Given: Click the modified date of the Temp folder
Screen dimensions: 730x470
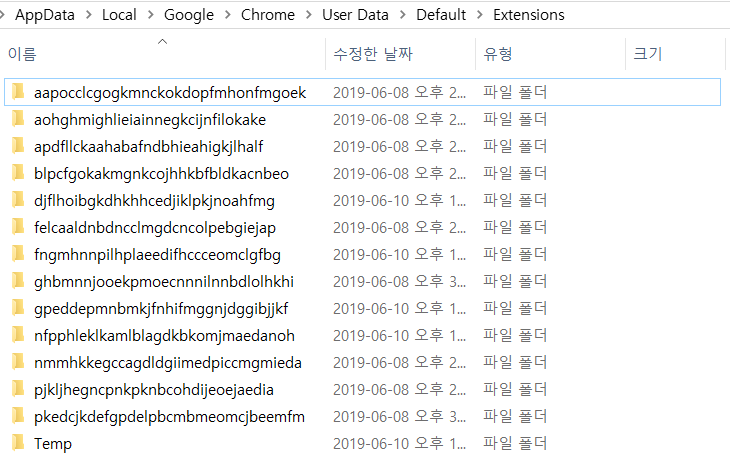Looking at the screenshot, I should [x=399, y=443].
